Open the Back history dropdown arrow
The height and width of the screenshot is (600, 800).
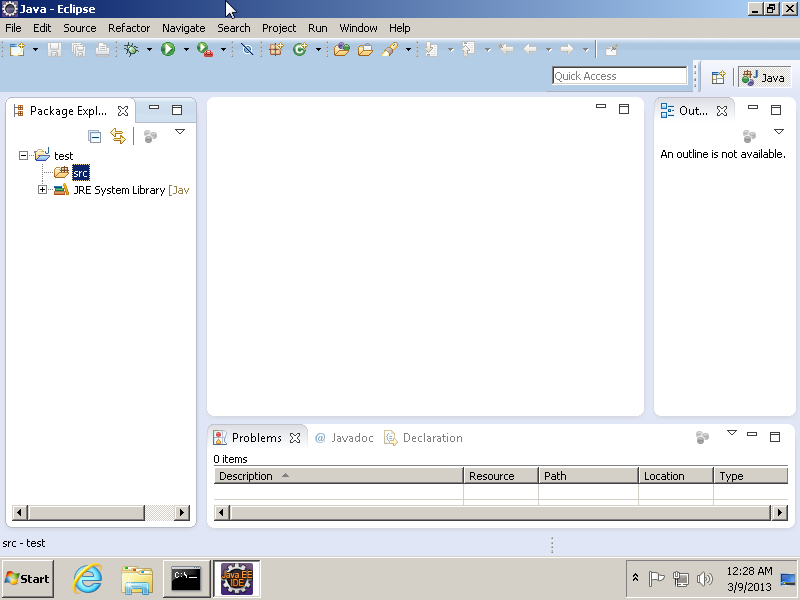[x=548, y=49]
